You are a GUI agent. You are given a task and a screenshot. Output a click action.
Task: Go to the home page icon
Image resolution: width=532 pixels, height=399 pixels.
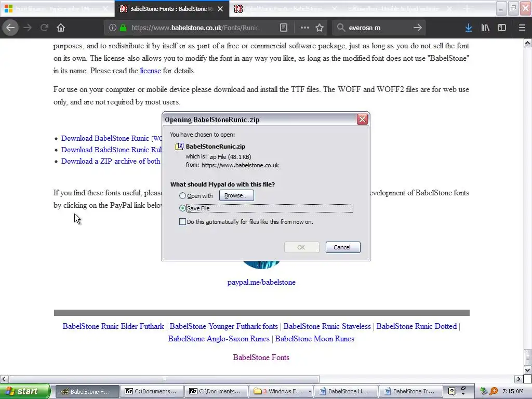(61, 28)
